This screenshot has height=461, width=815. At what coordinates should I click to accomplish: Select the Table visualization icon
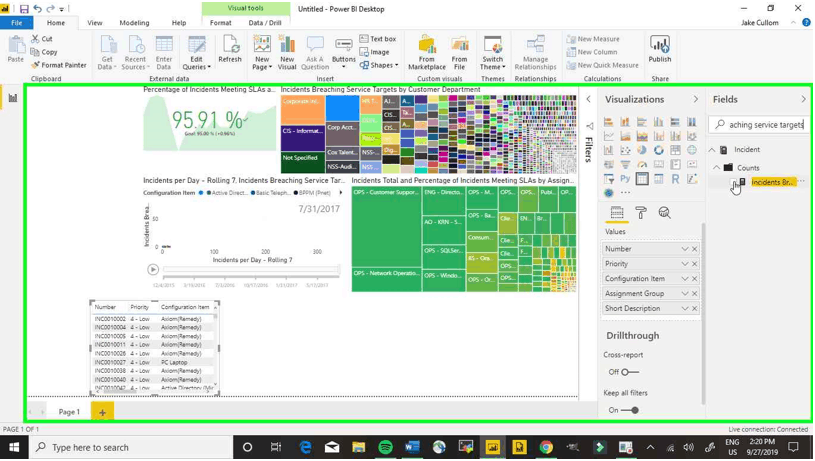(x=641, y=179)
